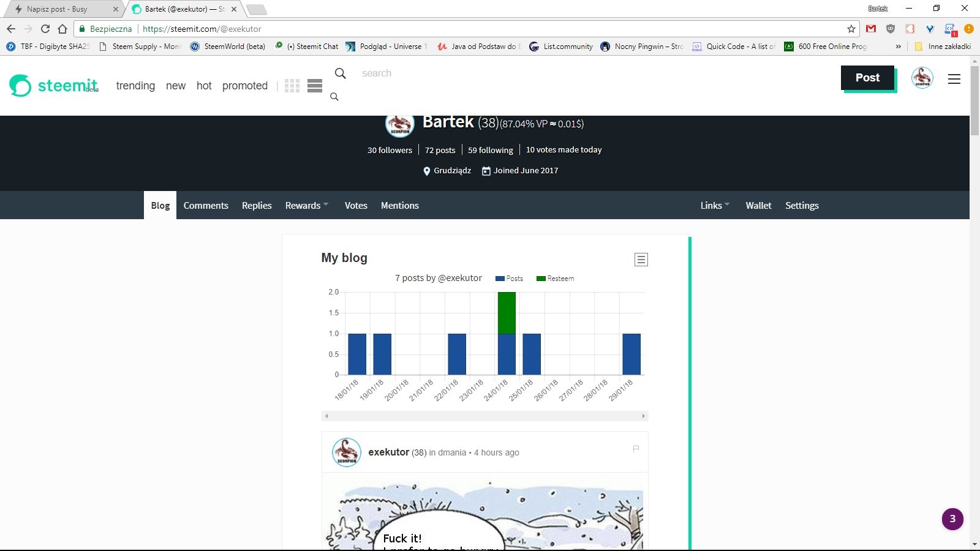View the 30 followers list
The height and width of the screenshot is (551, 980).
coord(390,150)
